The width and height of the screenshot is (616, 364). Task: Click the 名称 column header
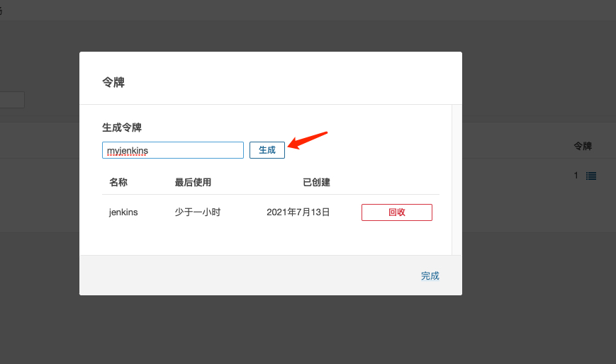coord(118,182)
